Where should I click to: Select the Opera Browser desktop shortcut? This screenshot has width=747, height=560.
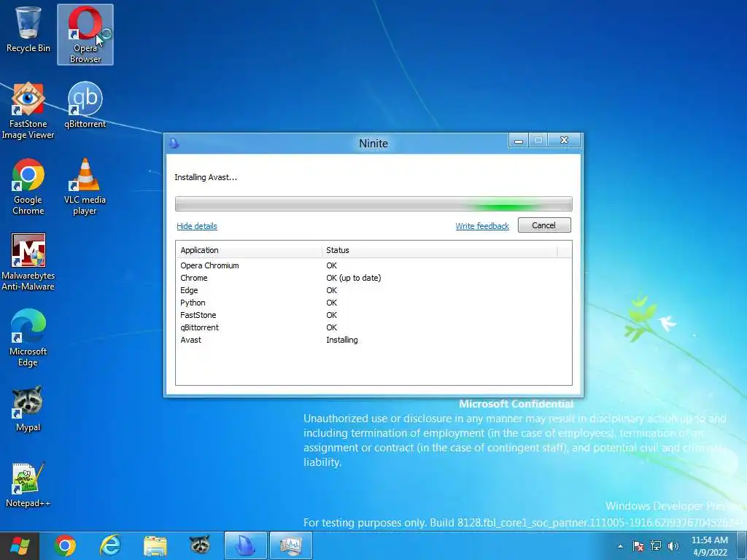pyautogui.click(x=85, y=35)
